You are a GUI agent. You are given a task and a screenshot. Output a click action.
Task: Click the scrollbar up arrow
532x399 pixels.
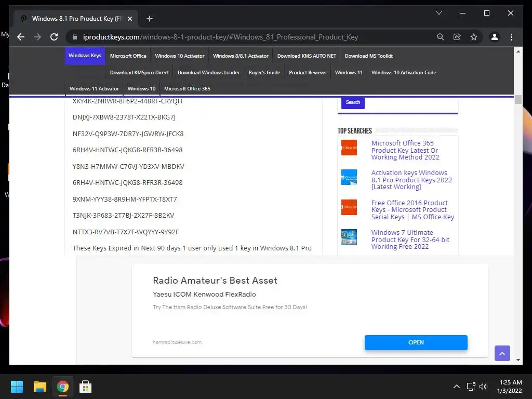[x=518, y=51]
